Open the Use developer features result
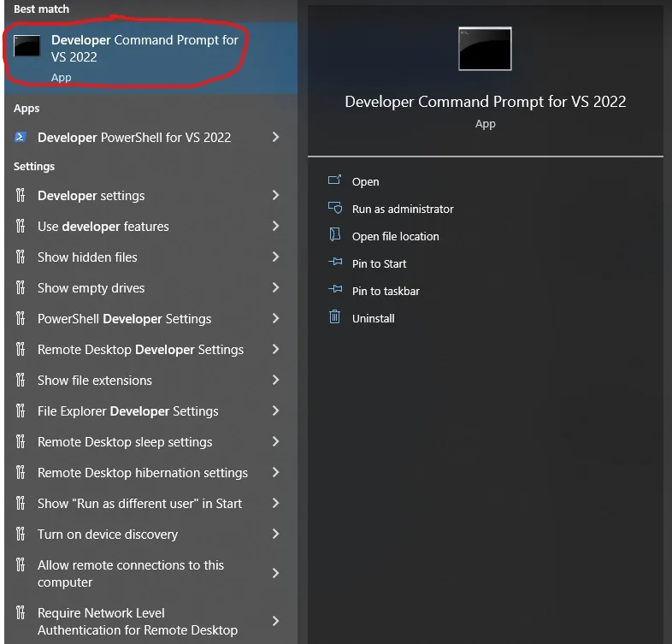 click(x=103, y=226)
